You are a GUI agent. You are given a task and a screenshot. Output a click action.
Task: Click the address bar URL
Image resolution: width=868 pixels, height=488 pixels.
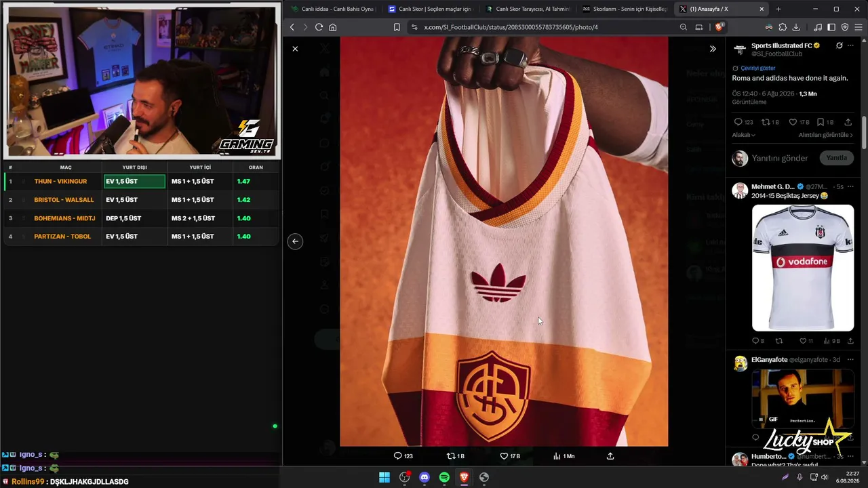(511, 27)
